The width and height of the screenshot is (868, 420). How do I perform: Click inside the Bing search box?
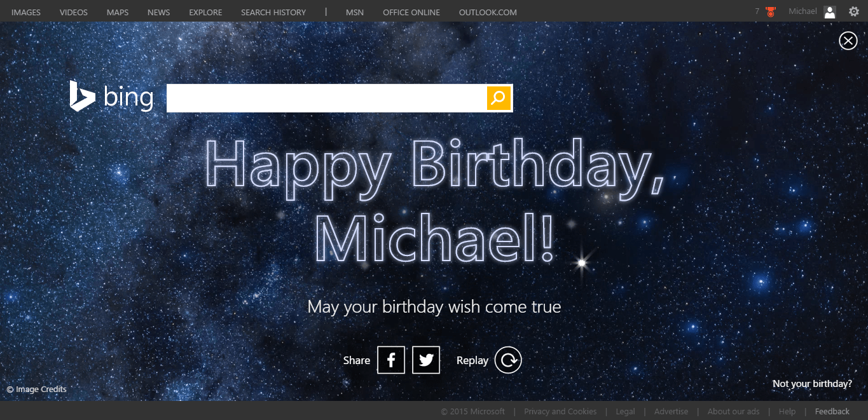(326, 98)
